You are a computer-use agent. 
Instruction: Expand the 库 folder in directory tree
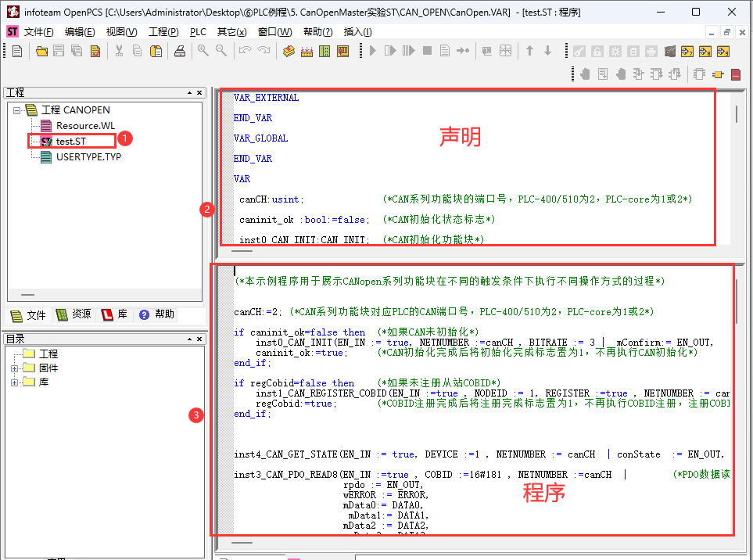[x=15, y=382]
